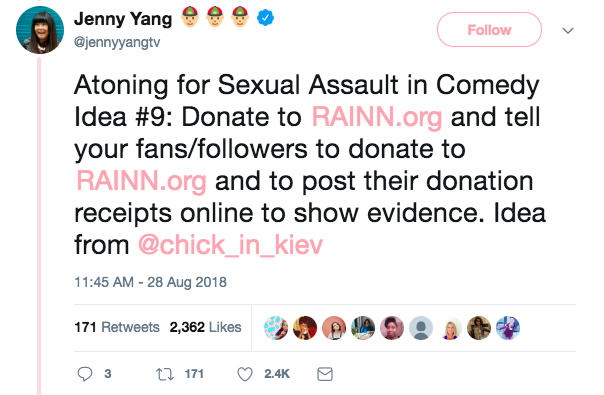604x395 pixels.
Task: Click the blue verified badge
Action: click(265, 18)
